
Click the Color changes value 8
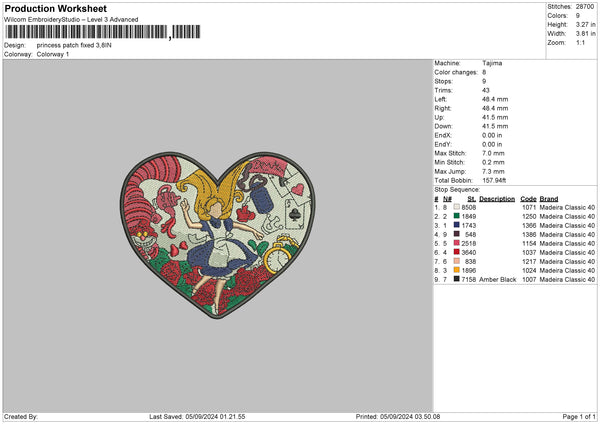point(484,72)
